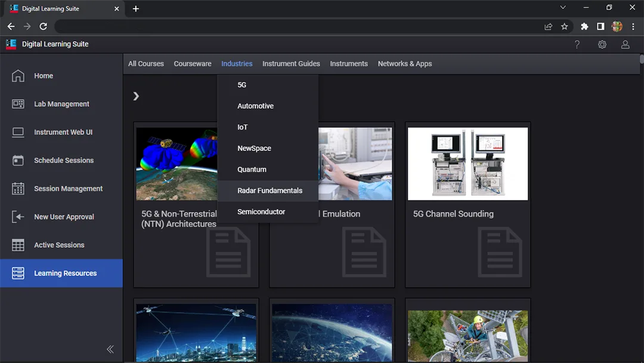The width and height of the screenshot is (644, 363).
Task: Select the All Courses tab
Action: pyautogui.click(x=146, y=64)
